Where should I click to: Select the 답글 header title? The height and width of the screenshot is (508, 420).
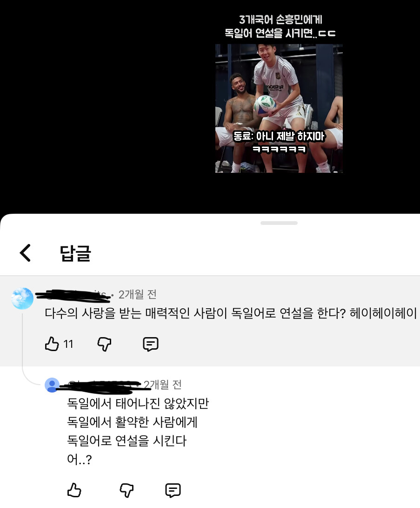pos(75,253)
